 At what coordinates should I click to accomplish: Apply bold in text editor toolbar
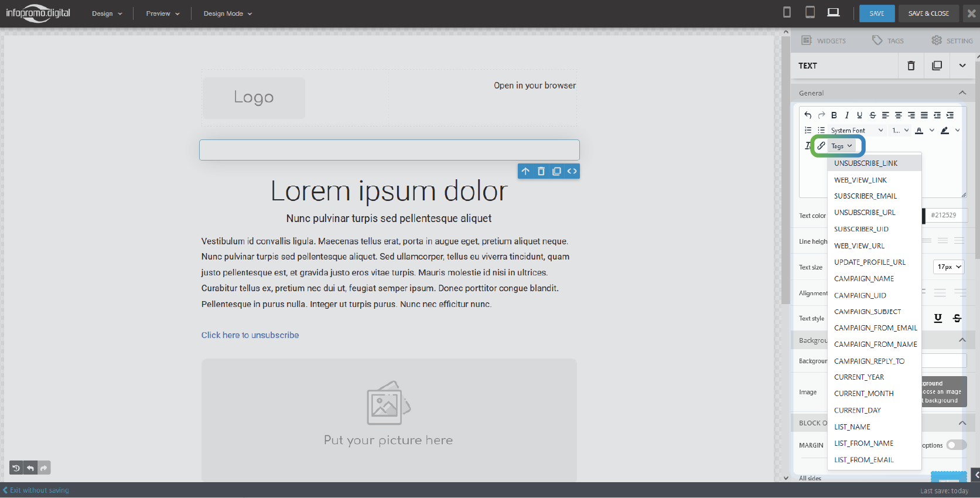(x=834, y=115)
